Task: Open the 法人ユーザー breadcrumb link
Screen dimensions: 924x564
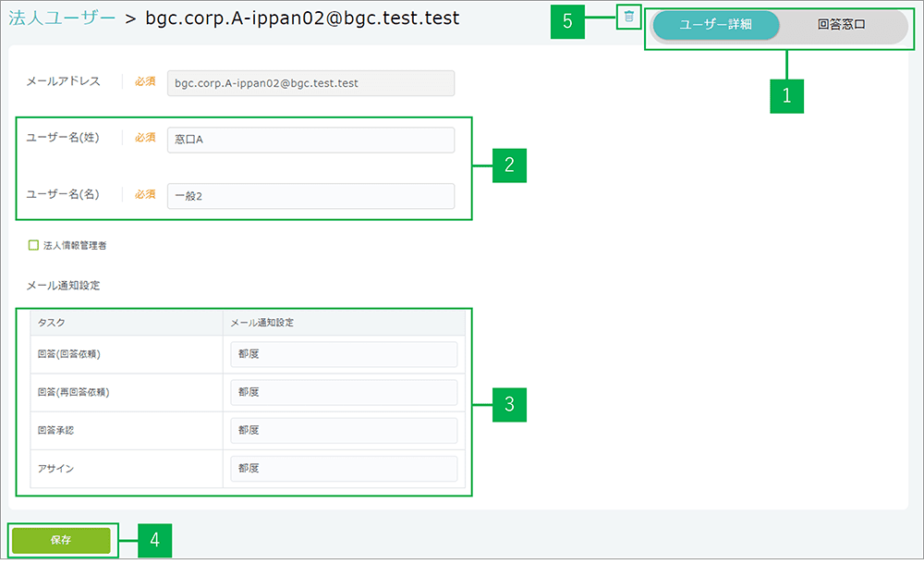Action: (62, 18)
